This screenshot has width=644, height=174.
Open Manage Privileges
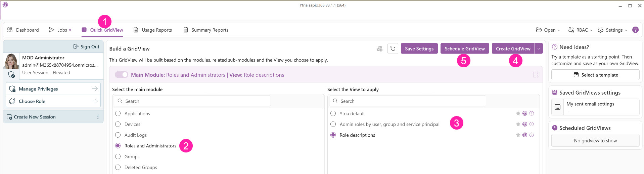53,89
